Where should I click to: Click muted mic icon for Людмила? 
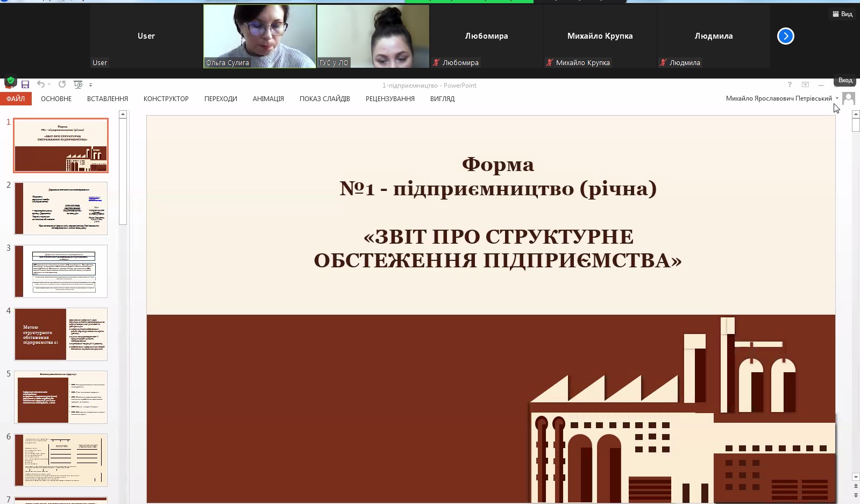(x=663, y=62)
